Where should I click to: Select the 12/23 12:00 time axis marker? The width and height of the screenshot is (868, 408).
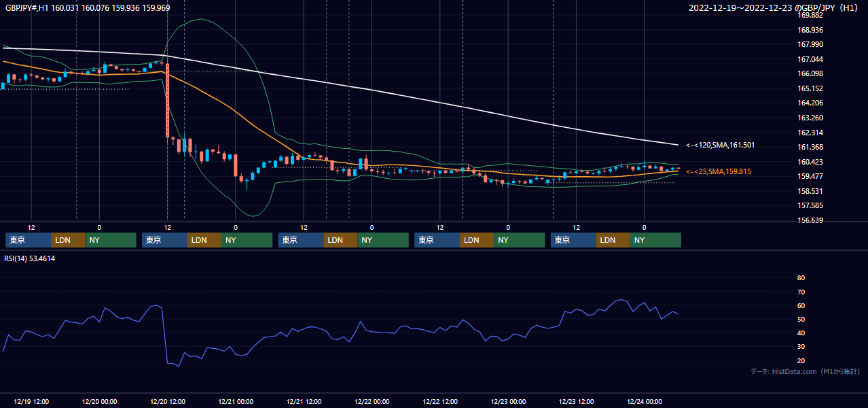576,401
